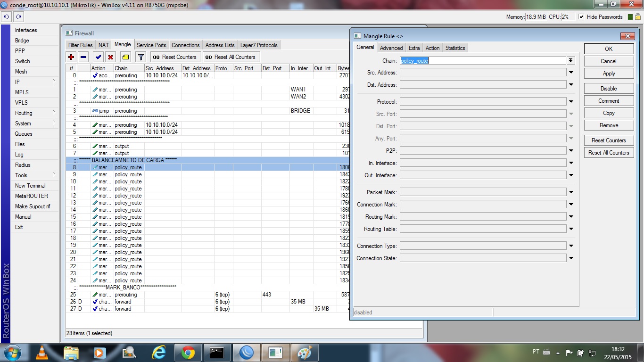Open the NAT tab in Firewall

(x=104, y=45)
